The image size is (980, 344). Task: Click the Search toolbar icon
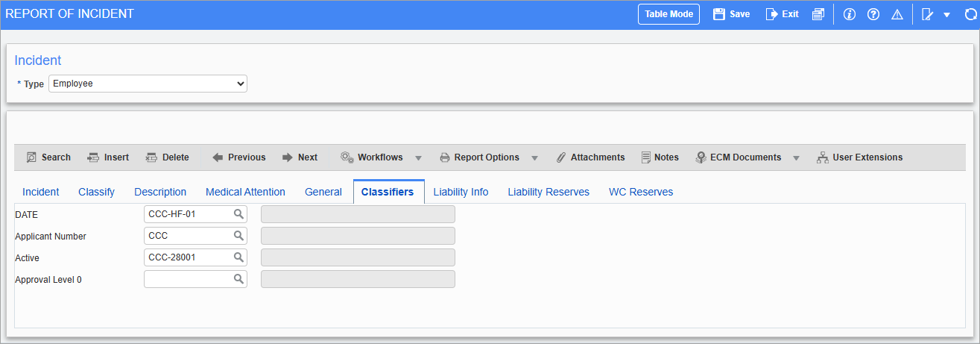pyautogui.click(x=32, y=157)
